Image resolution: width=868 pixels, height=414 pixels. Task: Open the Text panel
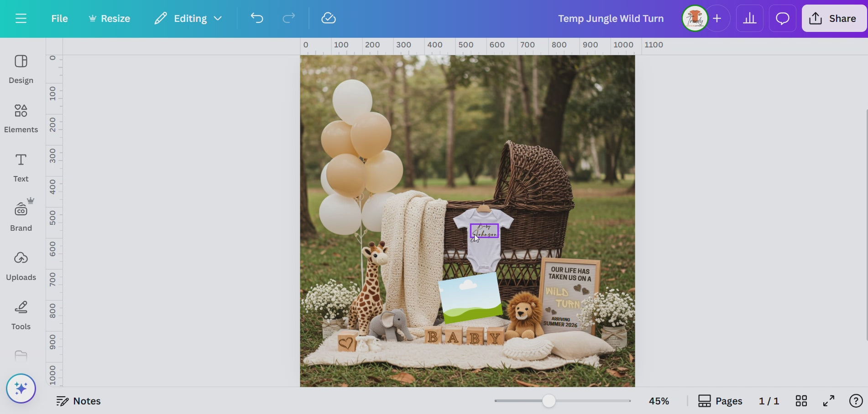21,168
